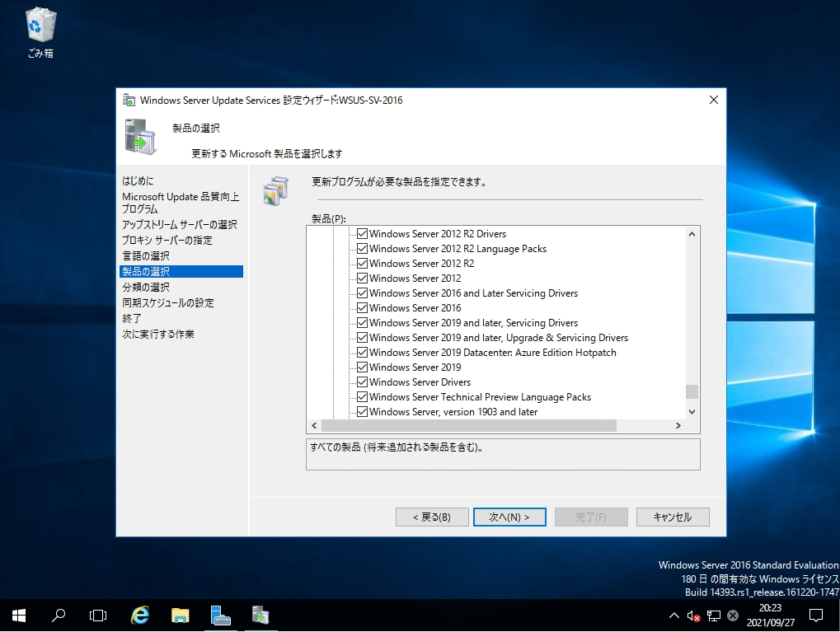The height and width of the screenshot is (632, 840).
Task: Select 同期スケジュールの設定 step
Action: (x=167, y=302)
